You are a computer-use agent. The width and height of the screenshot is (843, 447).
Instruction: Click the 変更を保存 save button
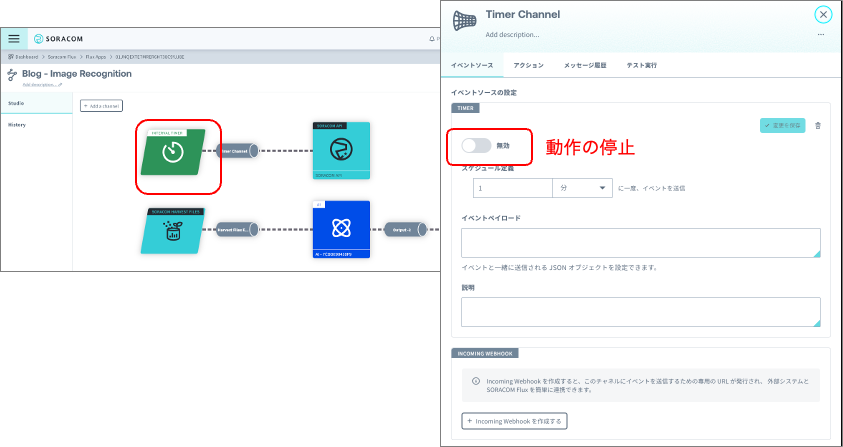(782, 126)
